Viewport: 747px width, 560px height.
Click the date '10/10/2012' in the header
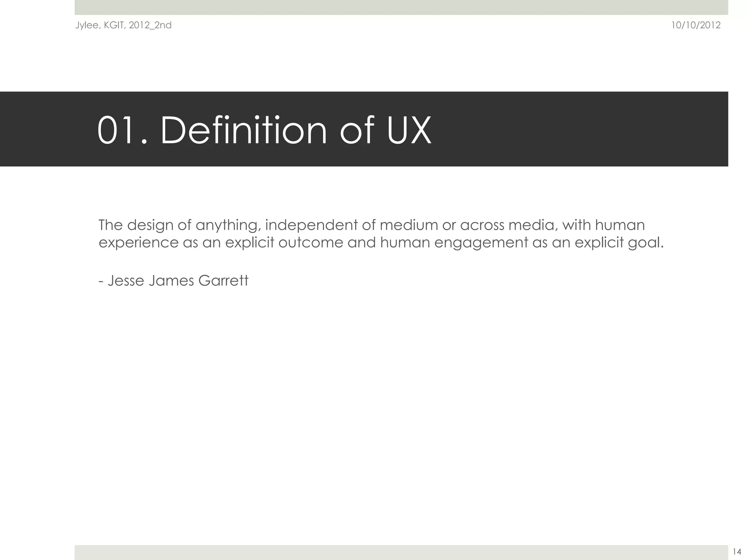click(x=696, y=25)
